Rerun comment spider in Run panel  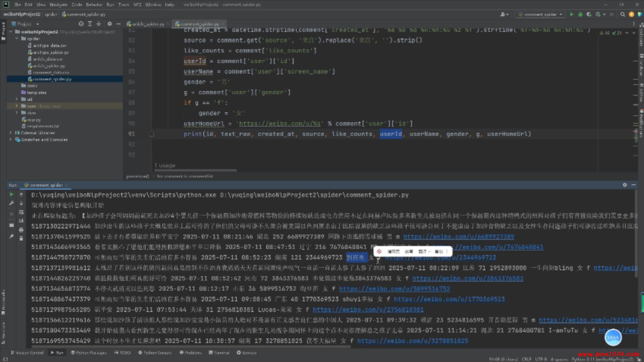pyautogui.click(x=11, y=194)
